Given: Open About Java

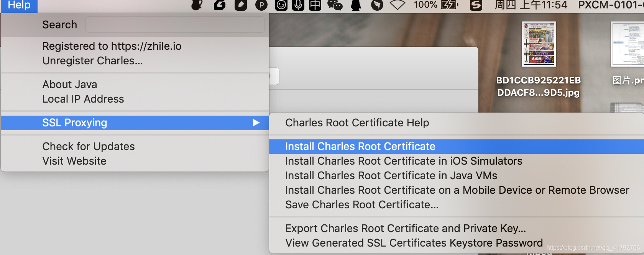Looking at the screenshot, I should [x=70, y=84].
